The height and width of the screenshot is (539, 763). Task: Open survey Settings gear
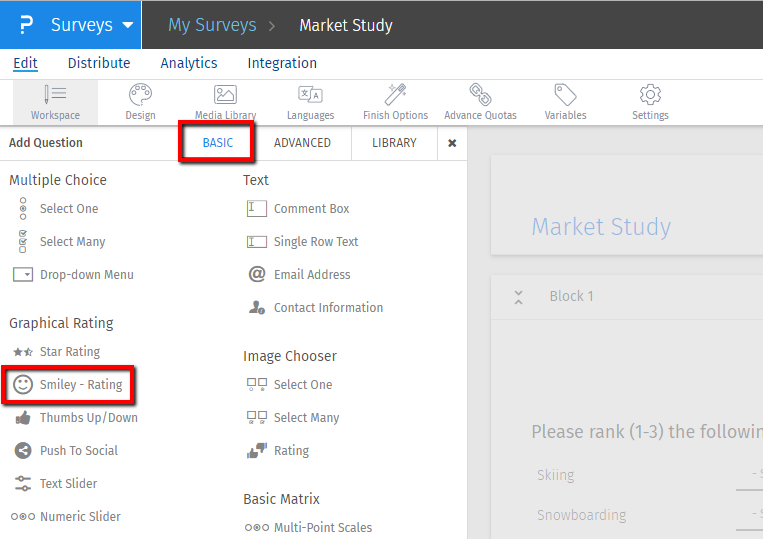click(650, 101)
